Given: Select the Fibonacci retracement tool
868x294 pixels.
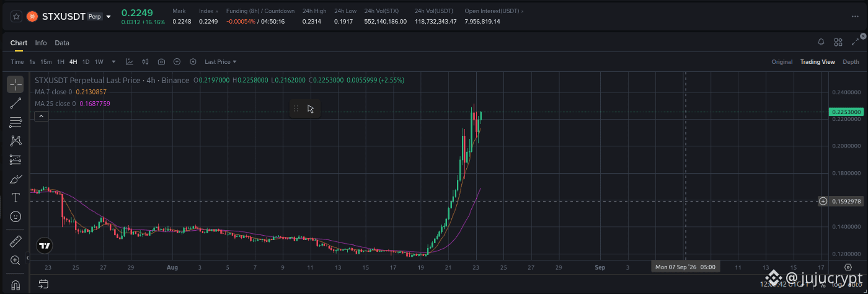Looking at the screenshot, I should [x=15, y=123].
